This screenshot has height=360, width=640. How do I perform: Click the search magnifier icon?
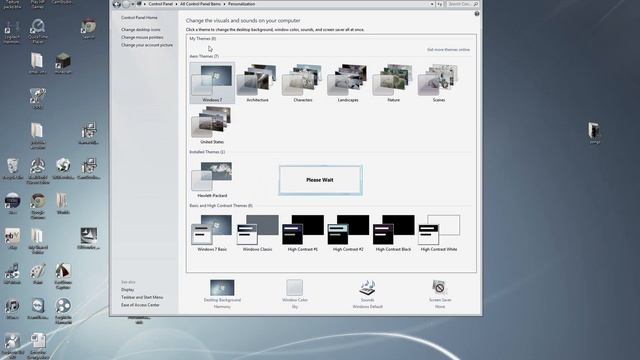(476, 4)
